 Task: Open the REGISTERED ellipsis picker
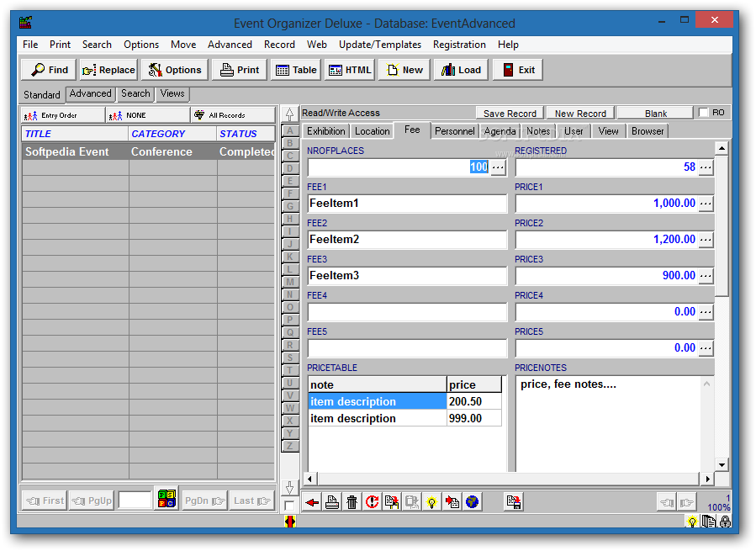(706, 167)
